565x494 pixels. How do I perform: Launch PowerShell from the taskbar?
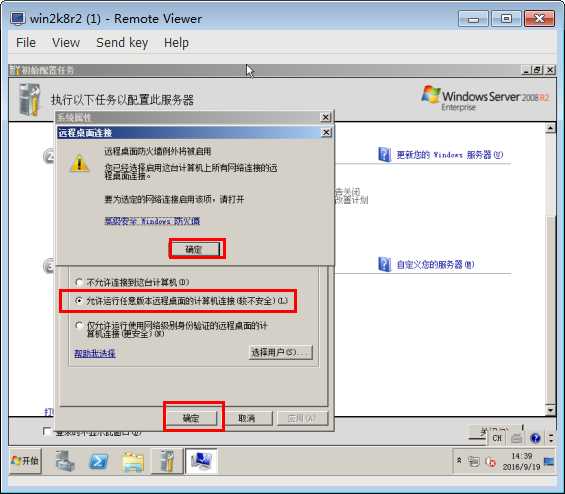pyautogui.click(x=99, y=461)
